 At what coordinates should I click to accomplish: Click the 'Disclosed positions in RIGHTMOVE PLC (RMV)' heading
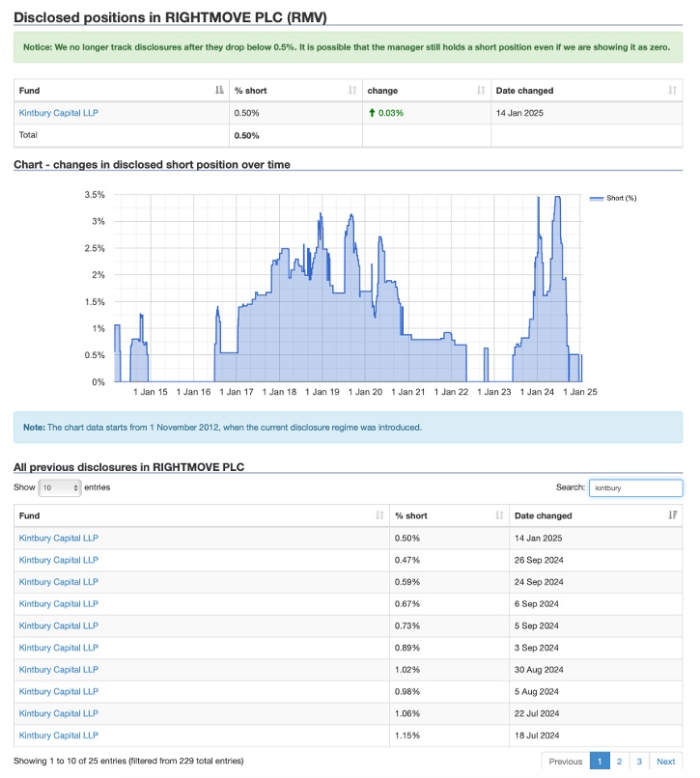170,17
